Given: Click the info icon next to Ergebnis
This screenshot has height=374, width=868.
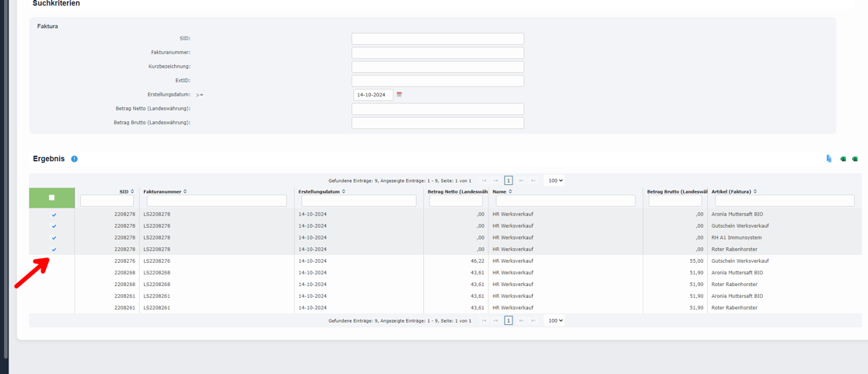Looking at the screenshot, I should 75,159.
